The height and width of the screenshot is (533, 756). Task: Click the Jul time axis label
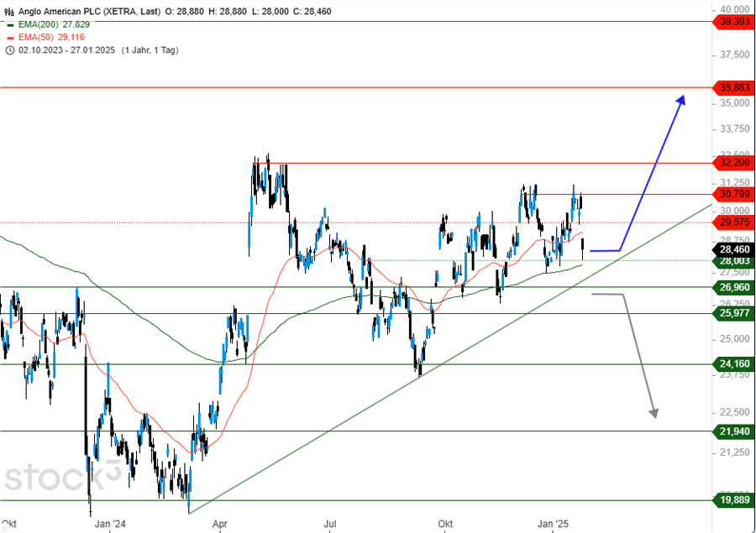(330, 524)
